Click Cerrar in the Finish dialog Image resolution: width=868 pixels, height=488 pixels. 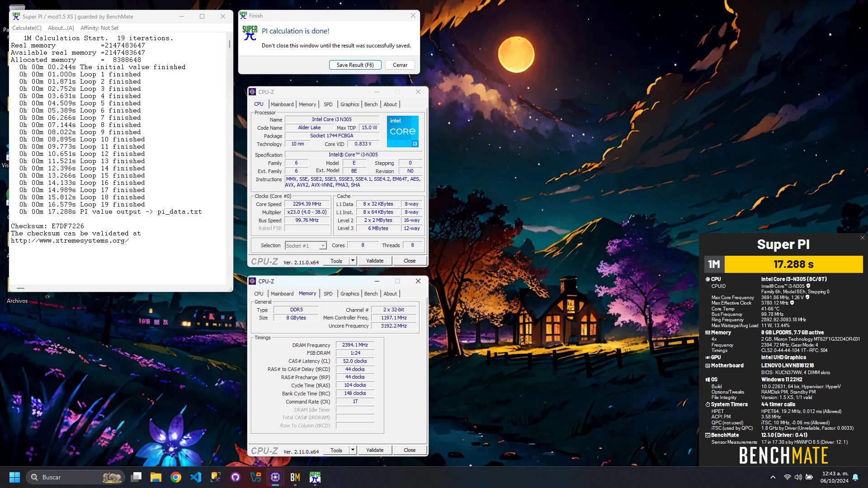pos(400,65)
